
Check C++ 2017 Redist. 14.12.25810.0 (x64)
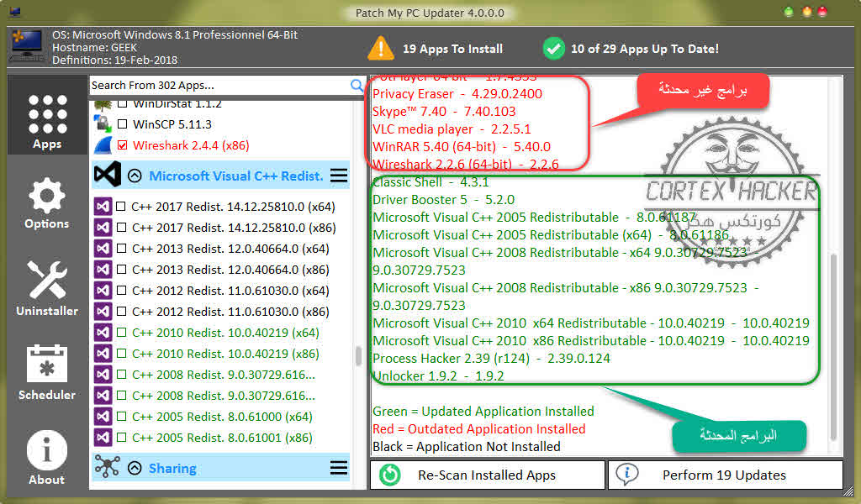pos(121,207)
